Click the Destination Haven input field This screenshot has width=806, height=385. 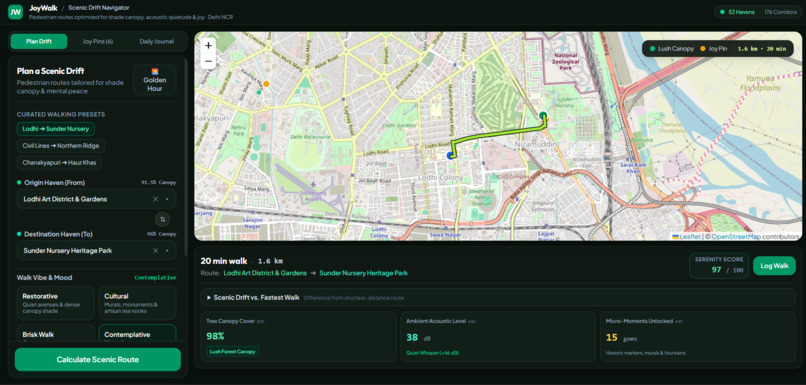coord(96,251)
